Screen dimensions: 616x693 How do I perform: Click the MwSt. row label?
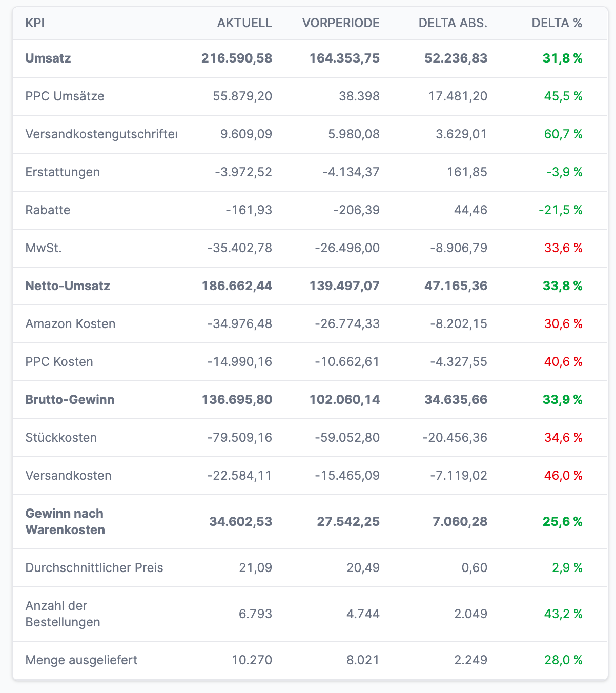[44, 248]
